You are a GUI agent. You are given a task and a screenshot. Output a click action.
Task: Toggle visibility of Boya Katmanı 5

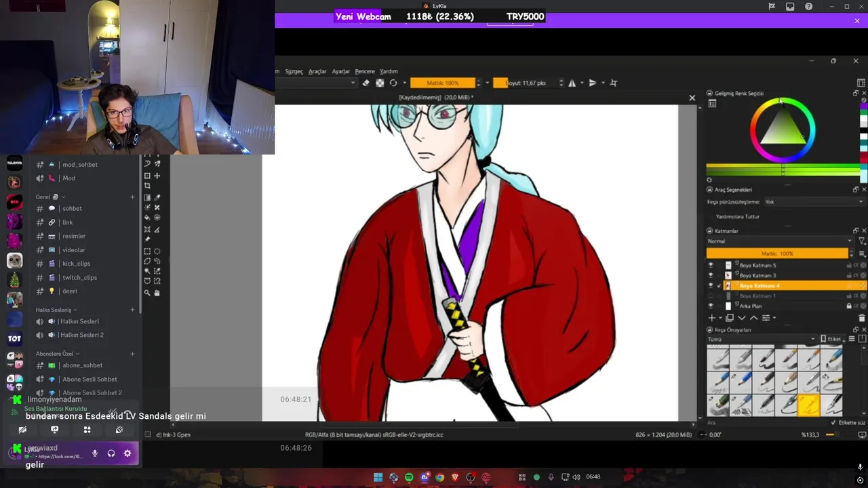click(x=711, y=265)
